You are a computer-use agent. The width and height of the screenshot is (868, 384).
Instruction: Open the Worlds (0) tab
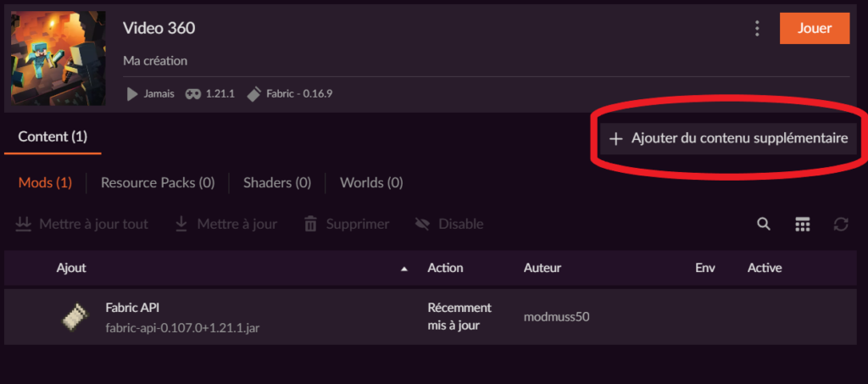click(x=371, y=182)
